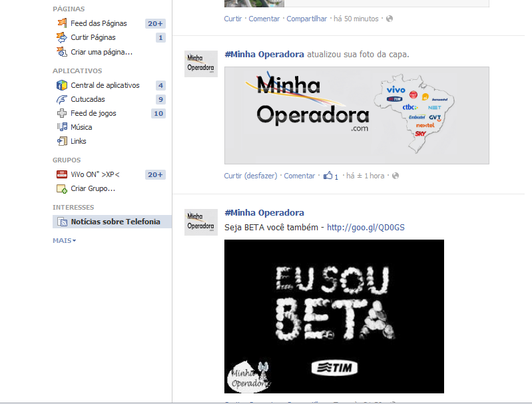Image resolution: width=532 pixels, height=404 pixels.
Task: Click the Feed de jogos icon
Action: coord(61,113)
